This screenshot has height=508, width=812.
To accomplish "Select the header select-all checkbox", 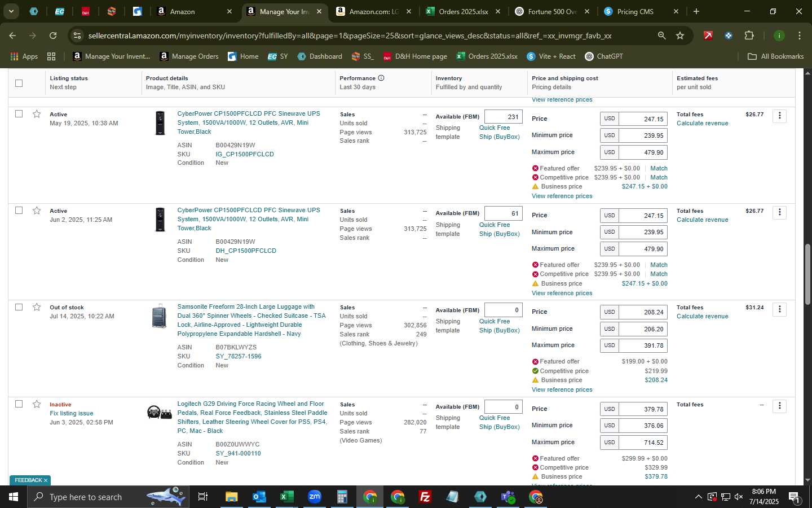I will pos(19,83).
